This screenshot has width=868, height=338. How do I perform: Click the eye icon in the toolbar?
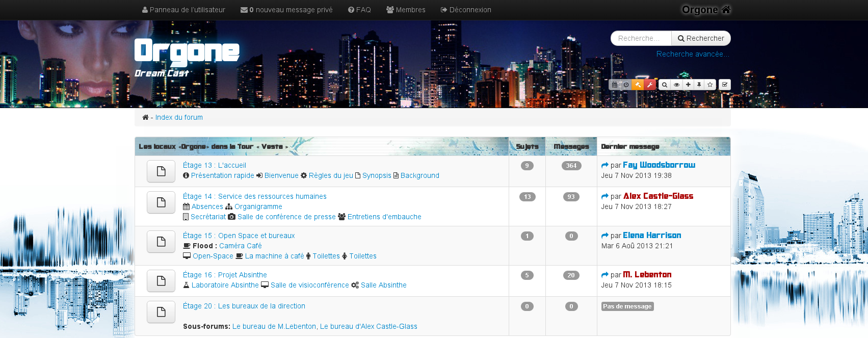(x=676, y=85)
